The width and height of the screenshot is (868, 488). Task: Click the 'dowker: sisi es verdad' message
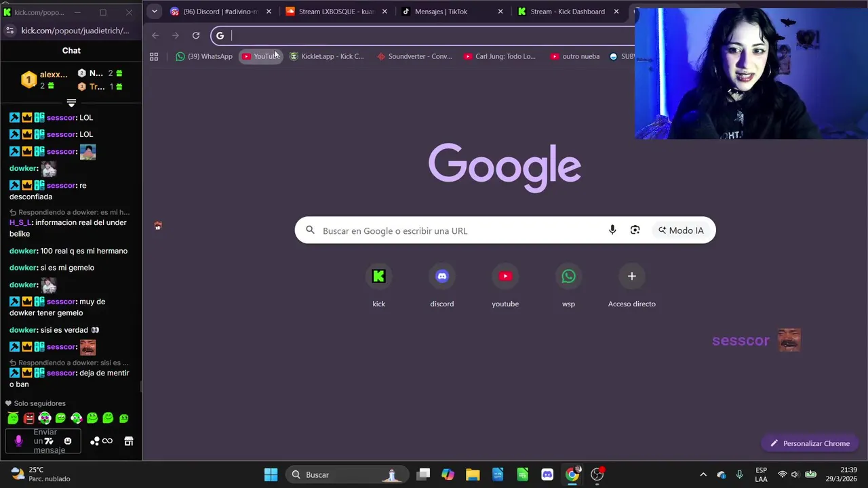(x=54, y=330)
